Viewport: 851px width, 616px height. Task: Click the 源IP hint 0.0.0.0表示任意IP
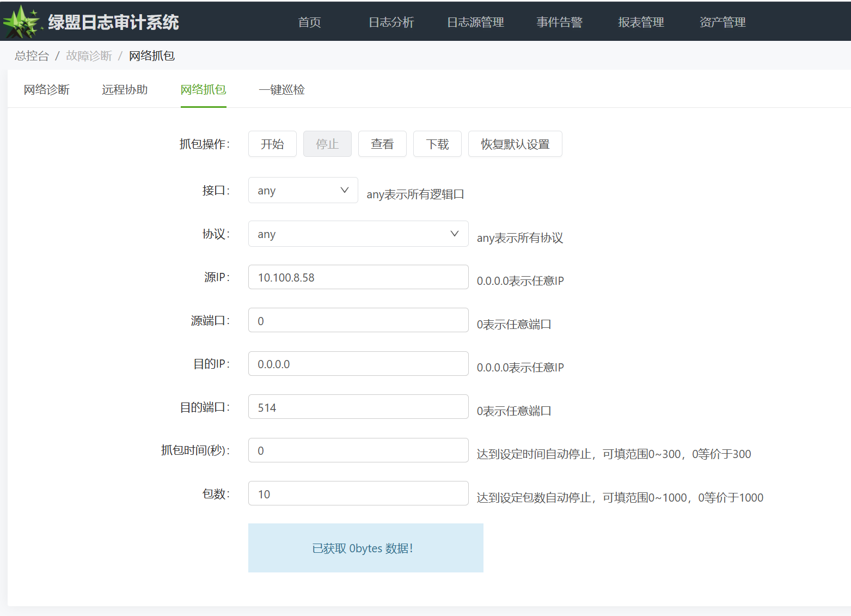pos(521,281)
